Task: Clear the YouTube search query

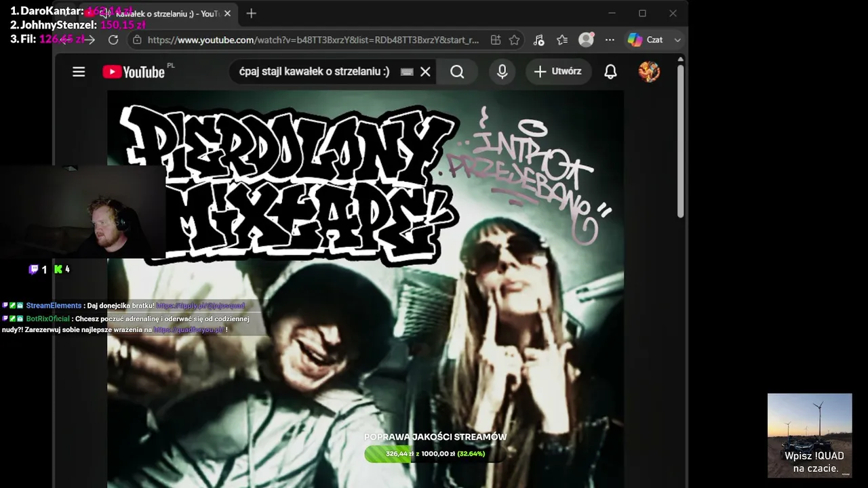Action: tap(425, 72)
